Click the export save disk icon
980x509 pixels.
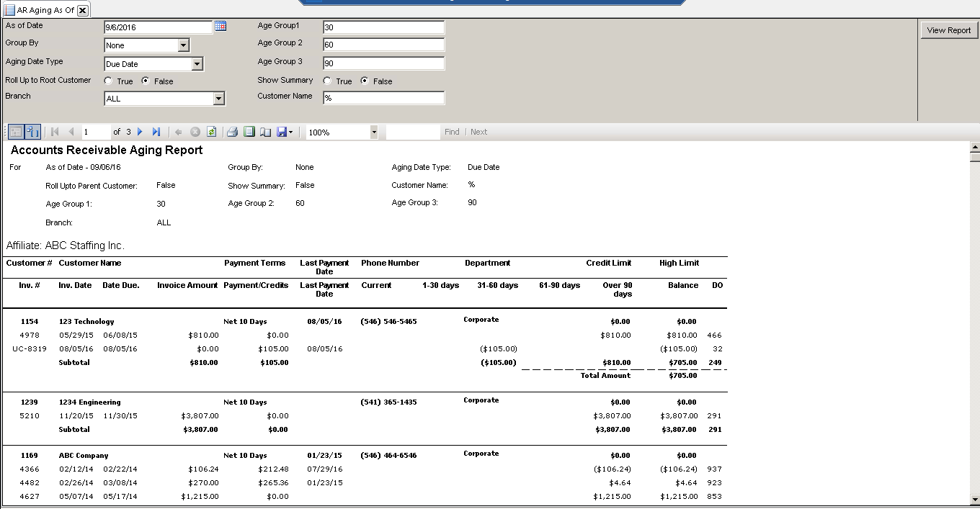pyautogui.click(x=282, y=132)
